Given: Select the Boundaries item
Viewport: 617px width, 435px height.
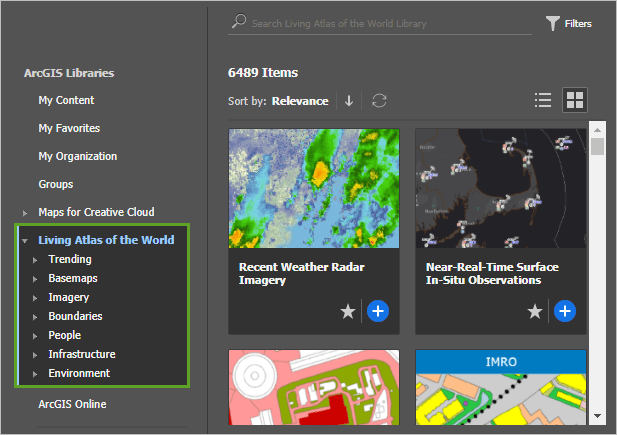Looking at the screenshot, I should click(x=75, y=316).
